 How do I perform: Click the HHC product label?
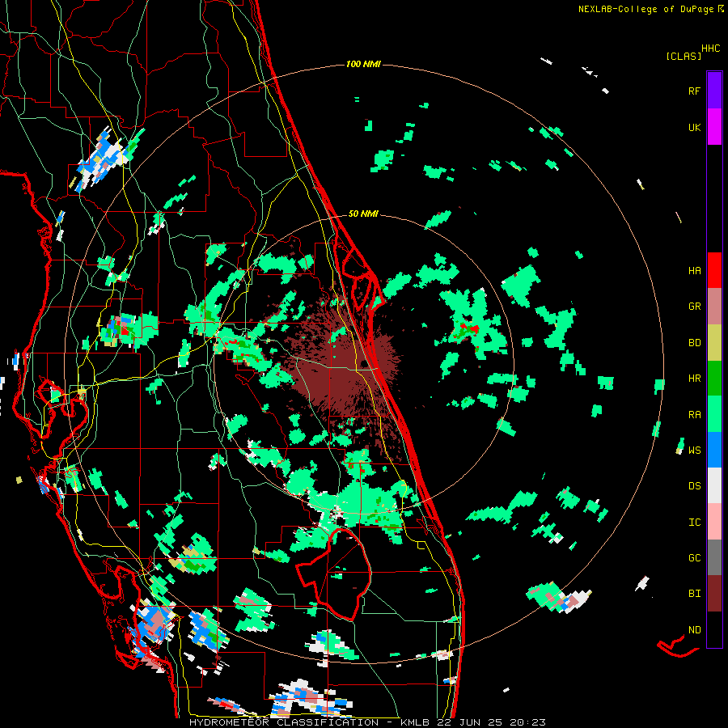point(710,49)
